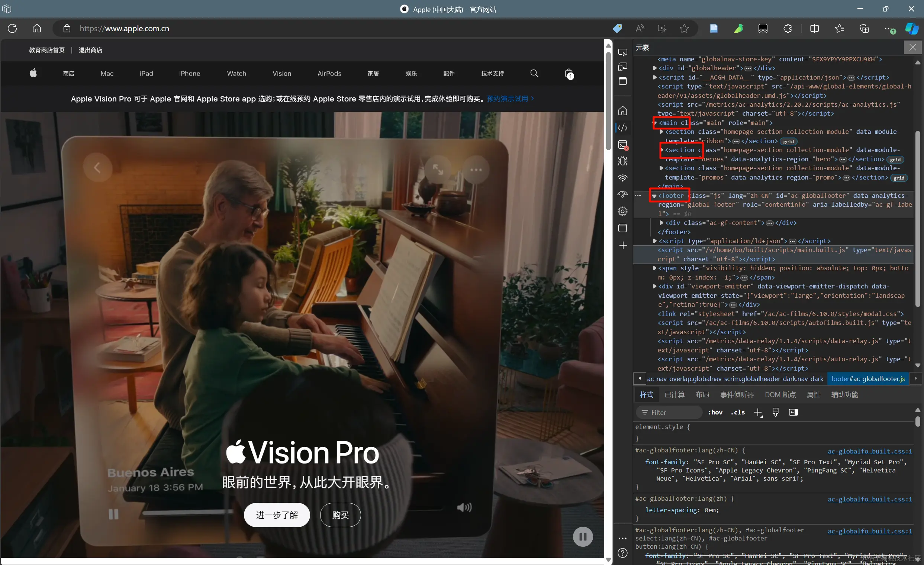Screen dimensions: 924x565
Task: Expand the ribbon section node
Action: 662,132
